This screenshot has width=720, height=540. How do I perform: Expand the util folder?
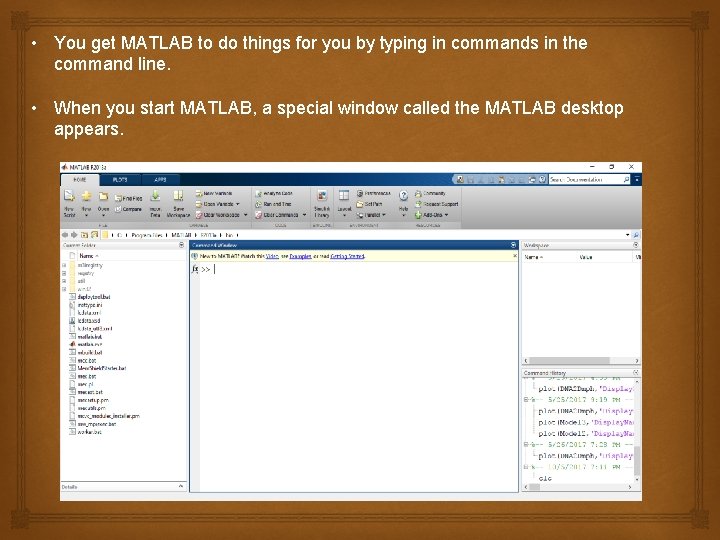(x=64, y=281)
